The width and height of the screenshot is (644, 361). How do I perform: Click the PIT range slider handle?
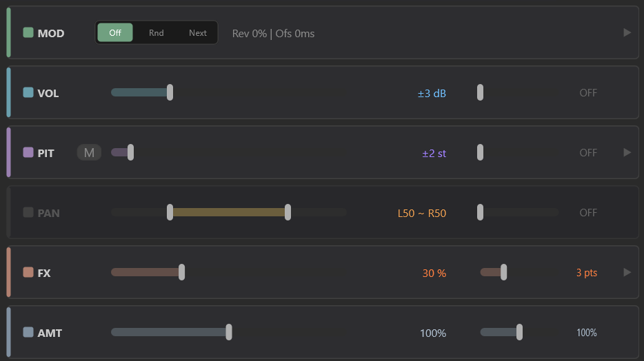[x=130, y=152]
